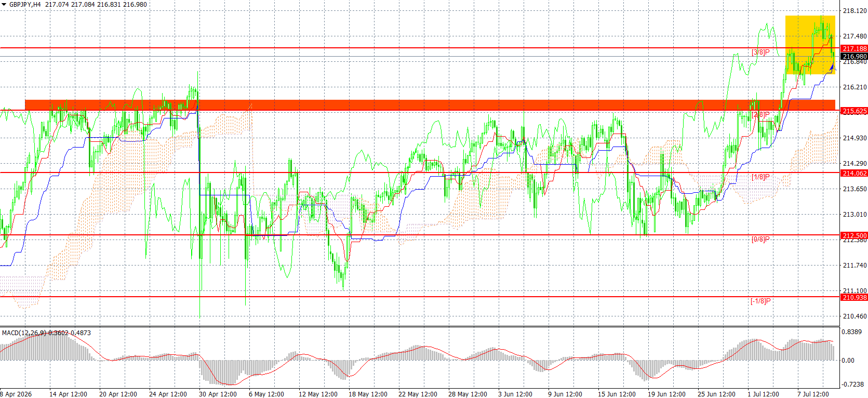Click the 213.010 price scale value
This screenshot has width=868, height=398.
tap(855, 214)
